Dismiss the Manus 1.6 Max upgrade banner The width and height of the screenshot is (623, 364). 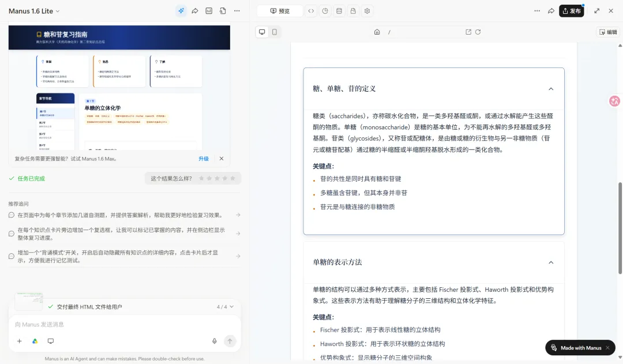coord(222,159)
